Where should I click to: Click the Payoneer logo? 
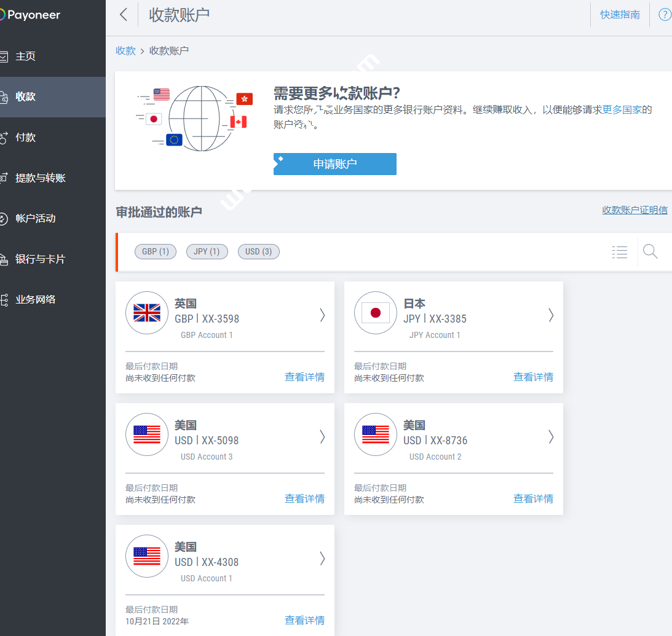point(31,15)
